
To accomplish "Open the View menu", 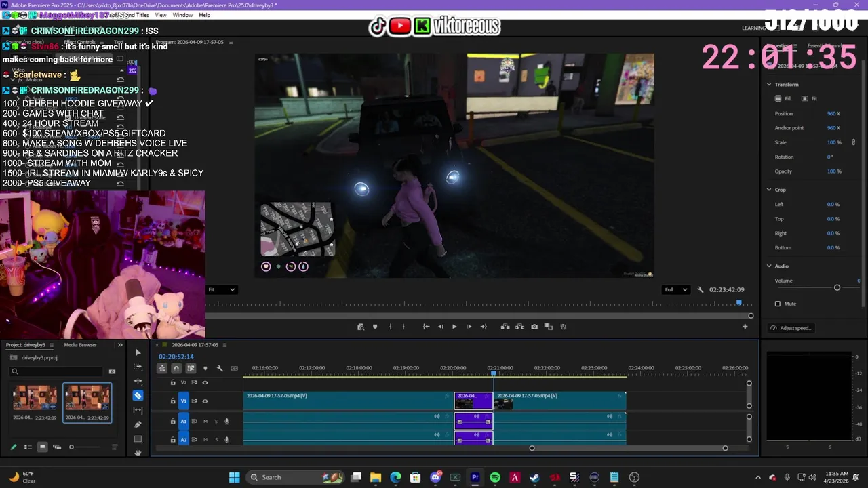I will (161, 15).
